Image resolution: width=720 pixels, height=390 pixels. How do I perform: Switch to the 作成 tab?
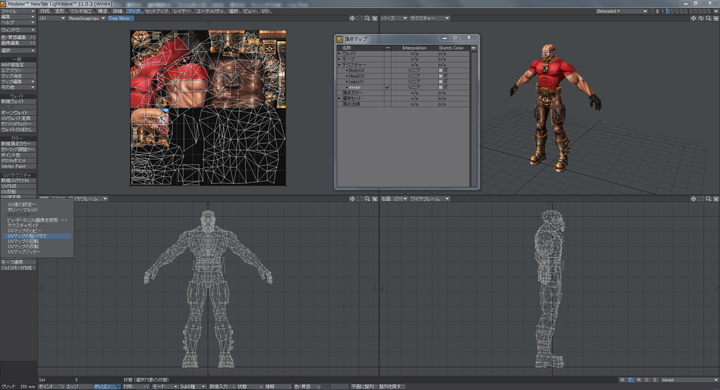point(45,11)
